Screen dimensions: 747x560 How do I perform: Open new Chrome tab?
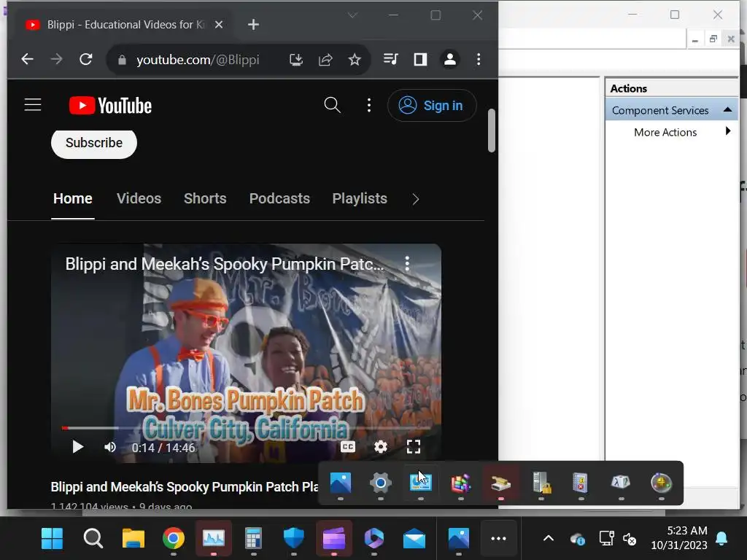(x=253, y=25)
